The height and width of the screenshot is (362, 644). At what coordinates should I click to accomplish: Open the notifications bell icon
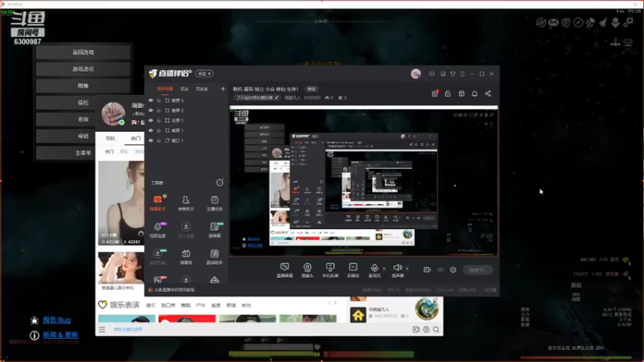click(x=474, y=93)
